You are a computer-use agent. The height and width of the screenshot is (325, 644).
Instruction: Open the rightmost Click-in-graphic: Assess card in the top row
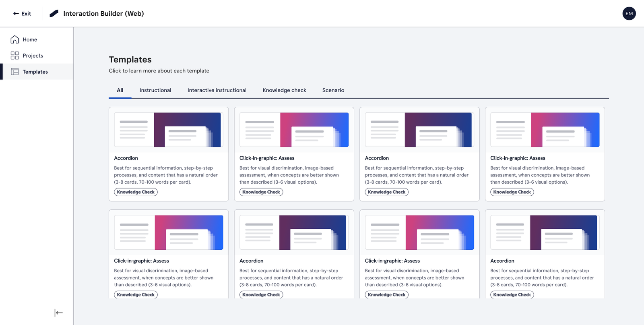point(545,154)
